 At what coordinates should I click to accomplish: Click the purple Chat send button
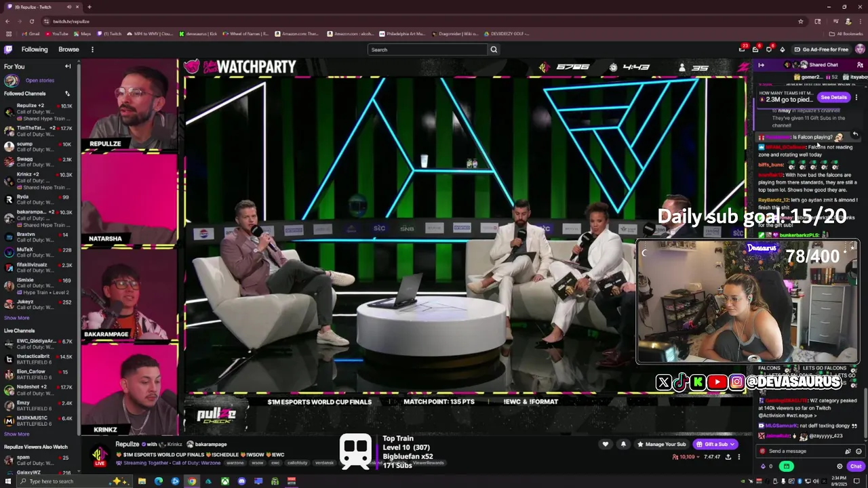point(856,466)
